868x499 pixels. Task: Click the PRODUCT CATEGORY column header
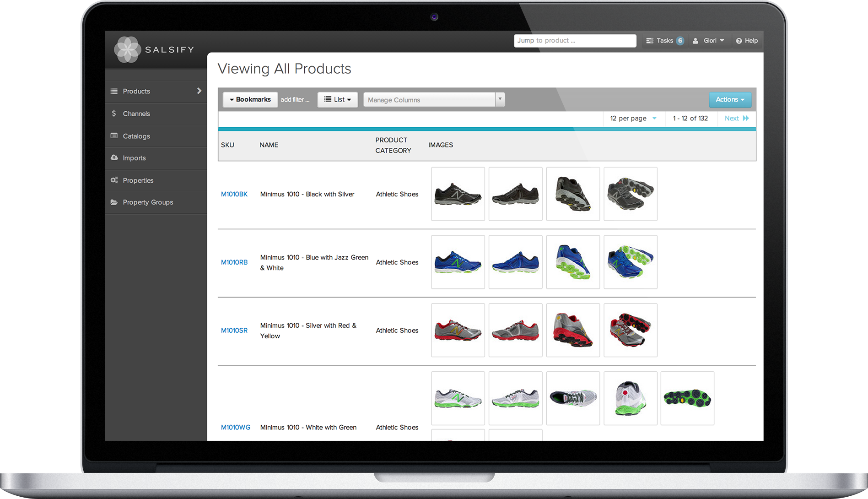point(394,145)
